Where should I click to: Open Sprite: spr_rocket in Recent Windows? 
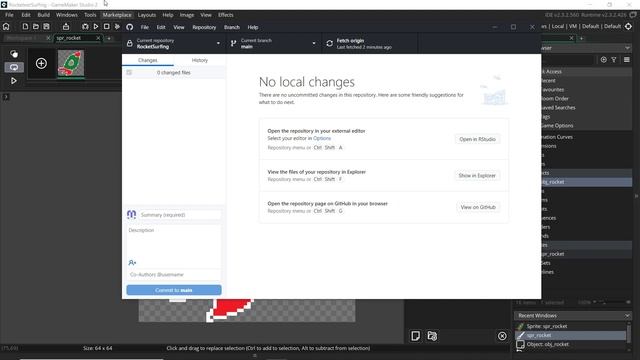click(x=571, y=326)
